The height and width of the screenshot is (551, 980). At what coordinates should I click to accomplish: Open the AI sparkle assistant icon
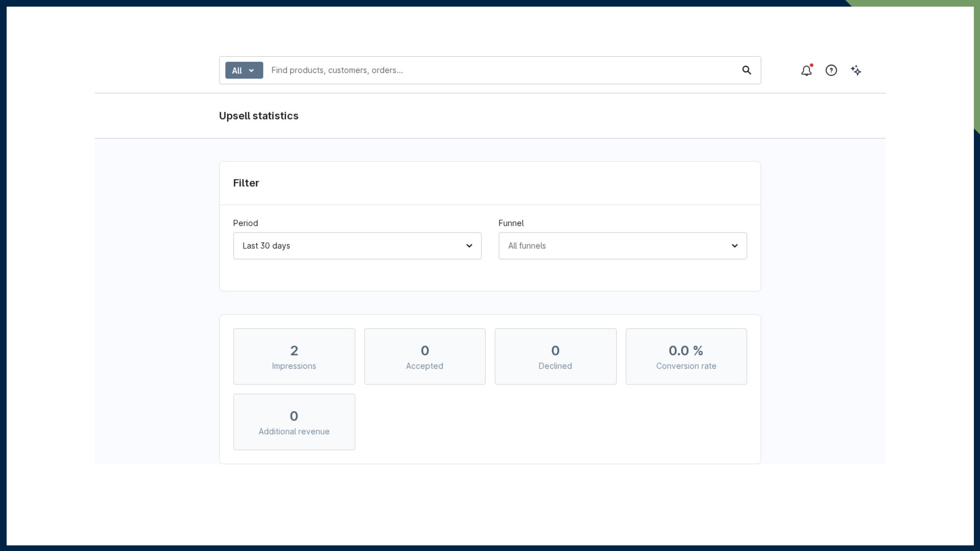[856, 70]
